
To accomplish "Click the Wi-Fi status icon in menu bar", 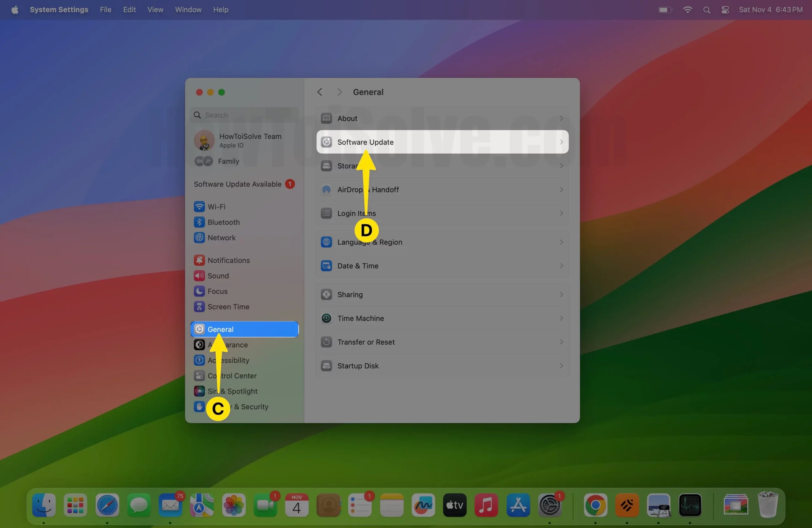I will point(687,10).
